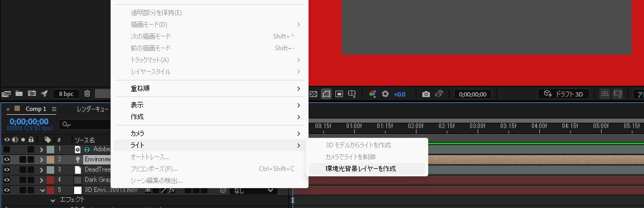Click layer 1 label color swatch
The height and width of the screenshot is (208, 644).
coord(50,149)
